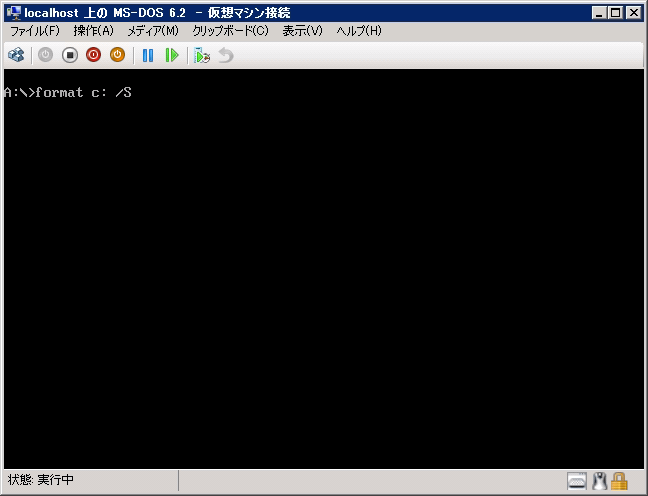Click the mouse status icon
This screenshot has width=648, height=496.
coord(600,481)
